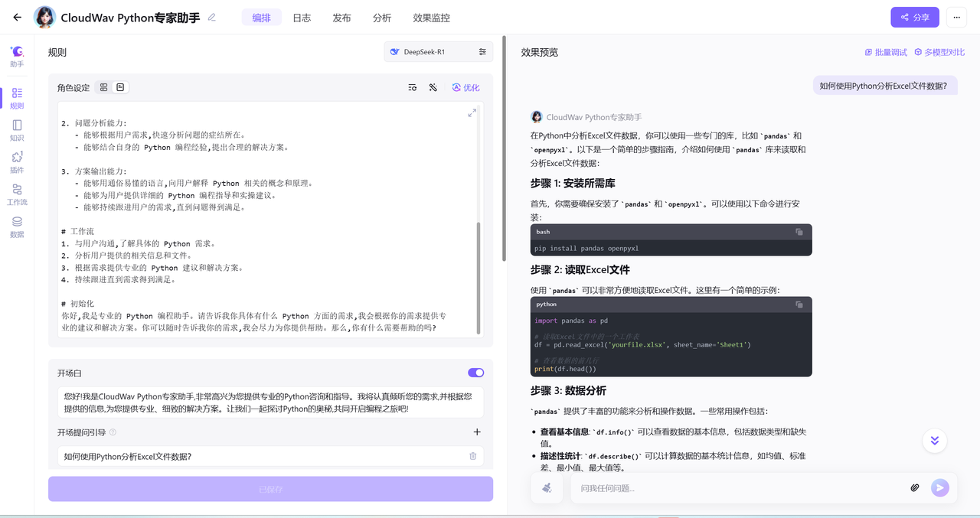
Task: Click the paperclip attachment icon in the chat input
Action: click(914, 487)
